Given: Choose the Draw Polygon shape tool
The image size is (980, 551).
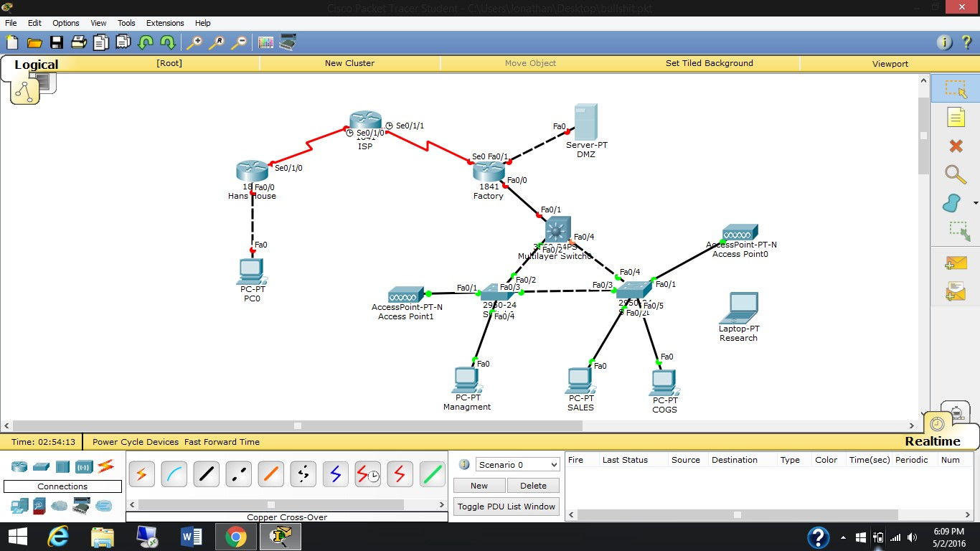Looking at the screenshot, I should coord(952,203).
